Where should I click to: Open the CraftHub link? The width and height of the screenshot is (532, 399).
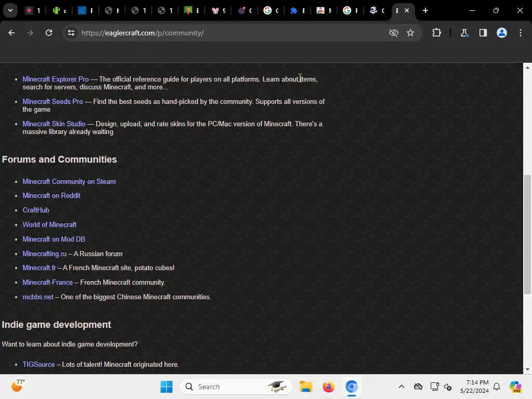point(36,210)
